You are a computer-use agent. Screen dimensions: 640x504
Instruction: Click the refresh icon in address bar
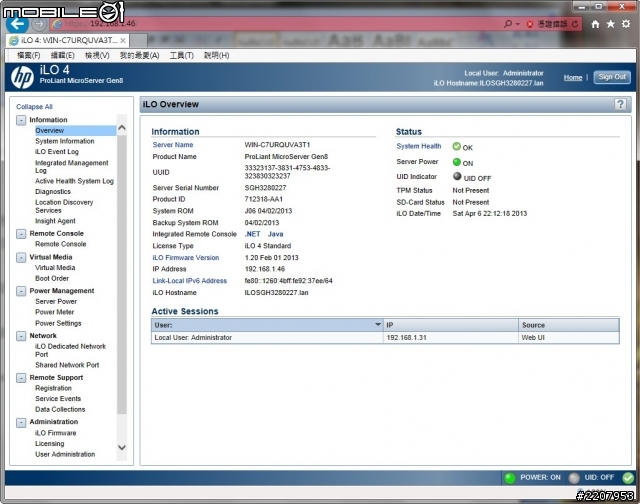pos(575,24)
